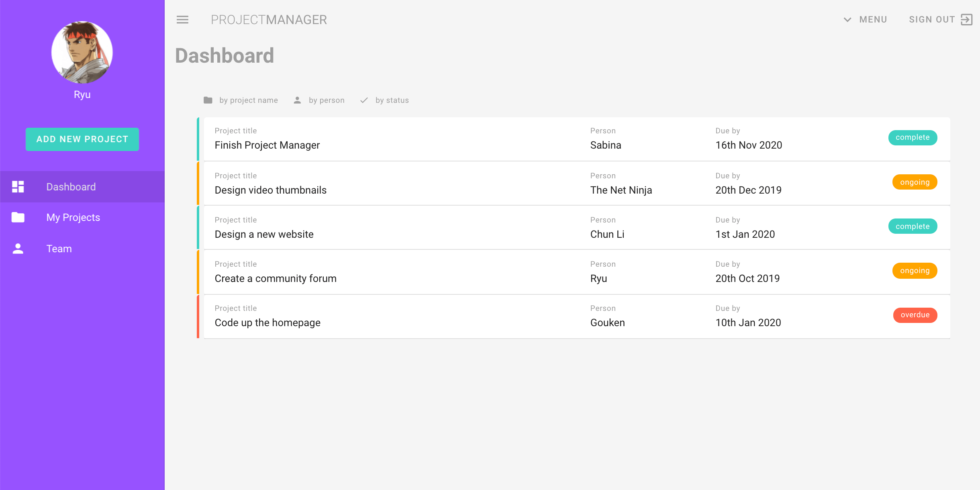This screenshot has width=980, height=490.
Task: Open the My Projects sidebar item
Action: pos(73,217)
